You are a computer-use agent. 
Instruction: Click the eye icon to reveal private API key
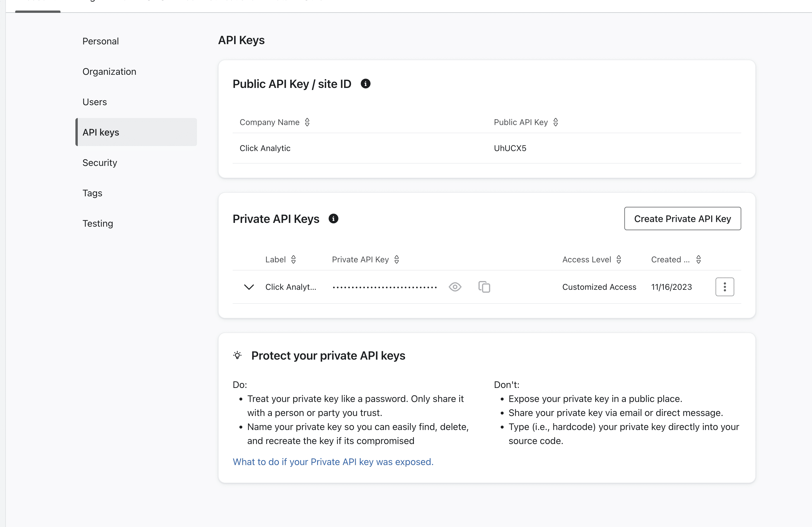456,287
